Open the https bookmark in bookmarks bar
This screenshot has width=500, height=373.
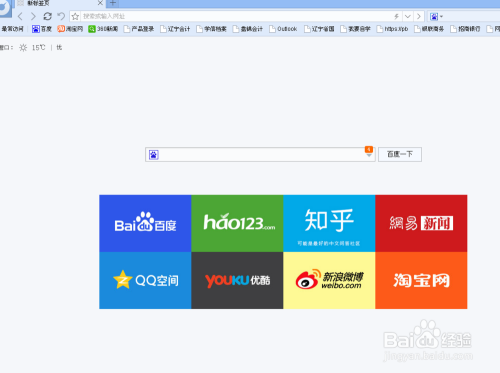click(393, 29)
